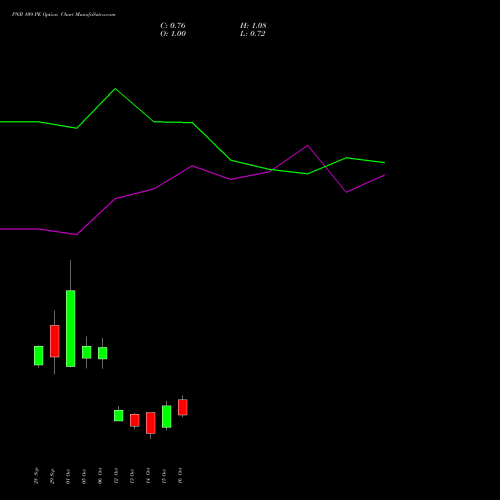Screen dimensions: 500x500
Task: Select the 13 Oct date label
Action: click(132, 476)
